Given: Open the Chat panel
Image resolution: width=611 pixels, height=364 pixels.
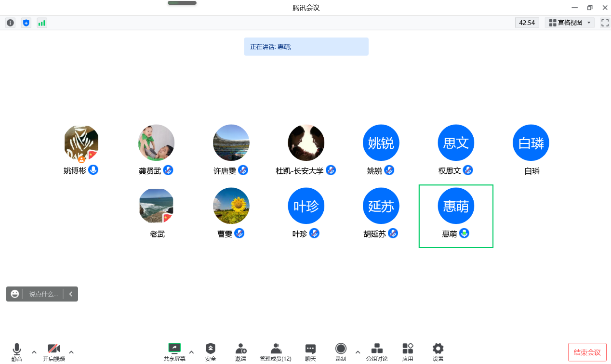Looking at the screenshot, I should pyautogui.click(x=310, y=351).
